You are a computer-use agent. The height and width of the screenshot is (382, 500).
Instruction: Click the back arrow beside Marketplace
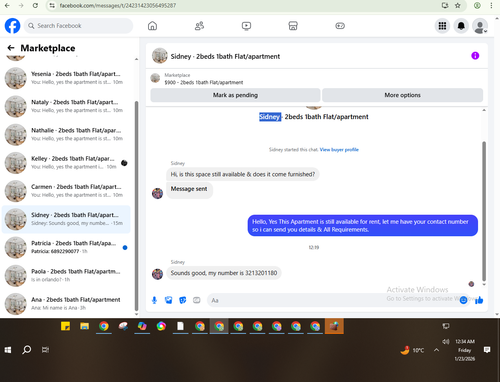(11, 48)
